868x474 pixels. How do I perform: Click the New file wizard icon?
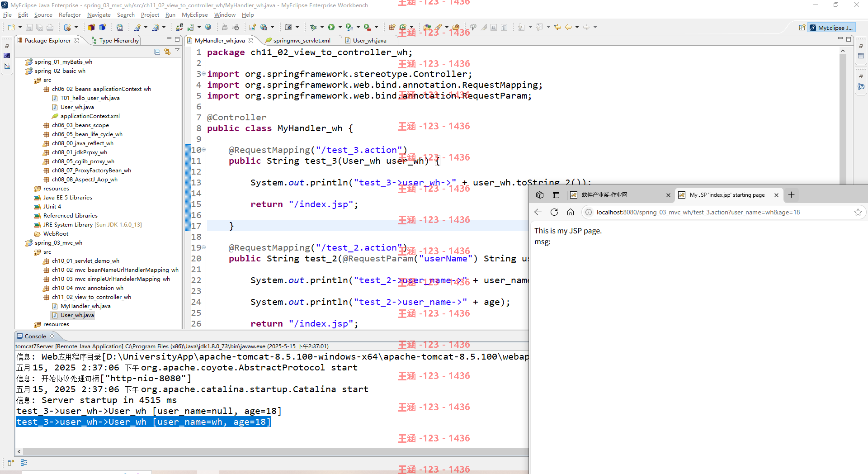pos(11,27)
